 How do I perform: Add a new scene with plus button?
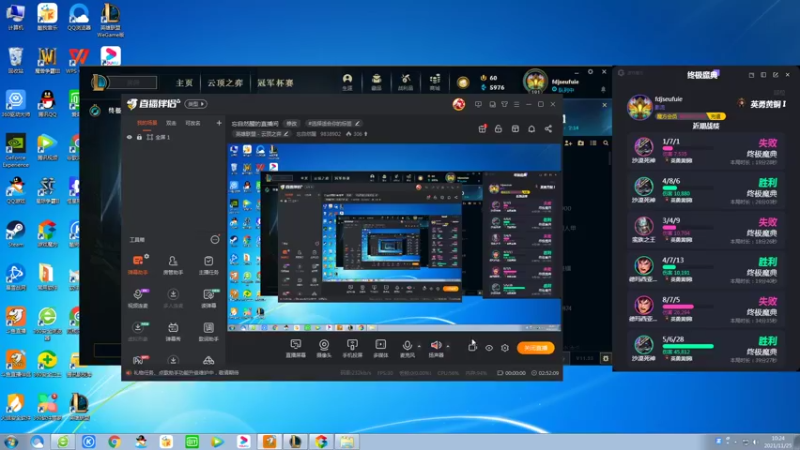click(x=219, y=123)
